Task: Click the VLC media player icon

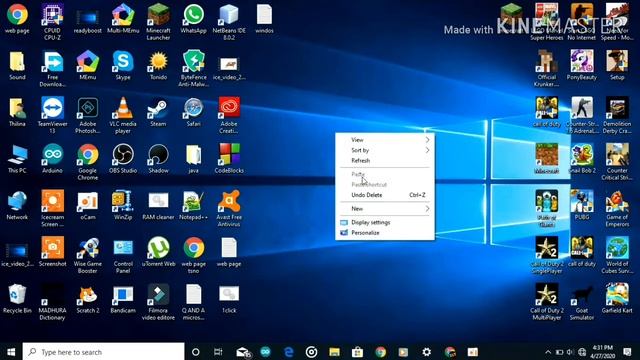Action: click(x=123, y=115)
